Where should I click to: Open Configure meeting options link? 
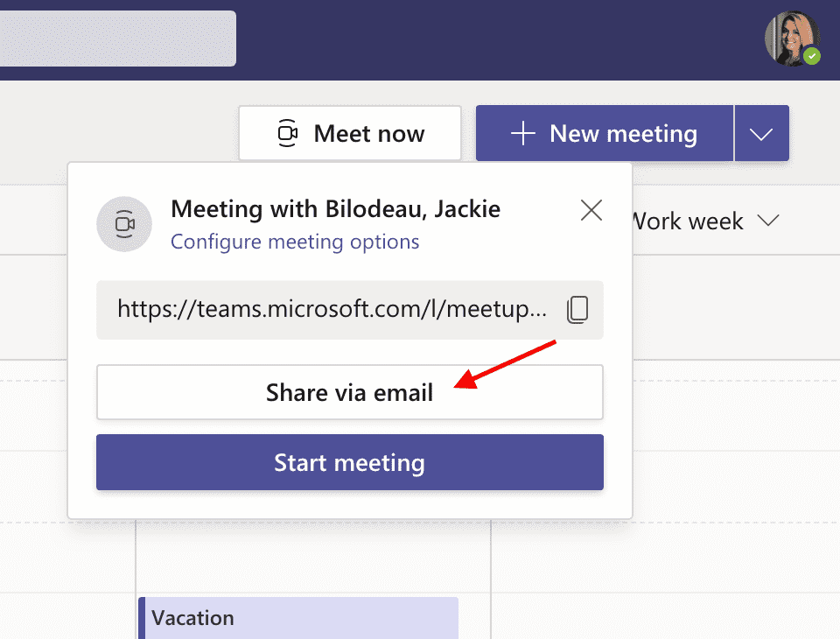295,242
